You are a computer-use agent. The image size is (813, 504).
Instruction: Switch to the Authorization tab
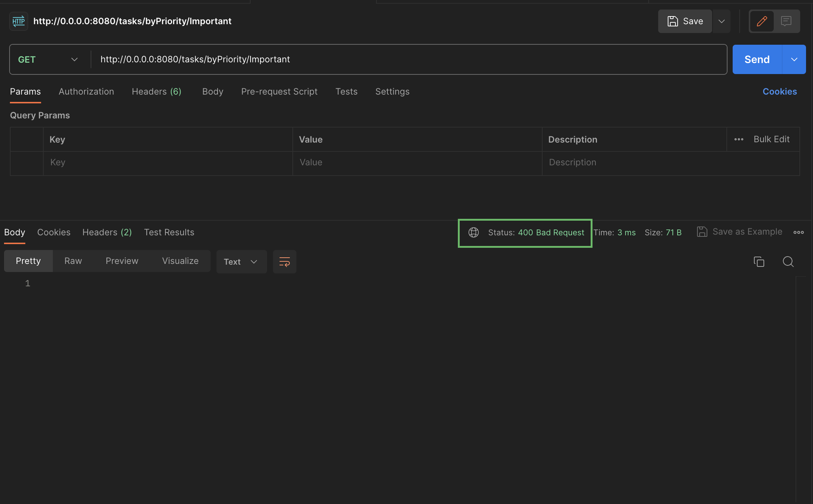[x=87, y=91]
